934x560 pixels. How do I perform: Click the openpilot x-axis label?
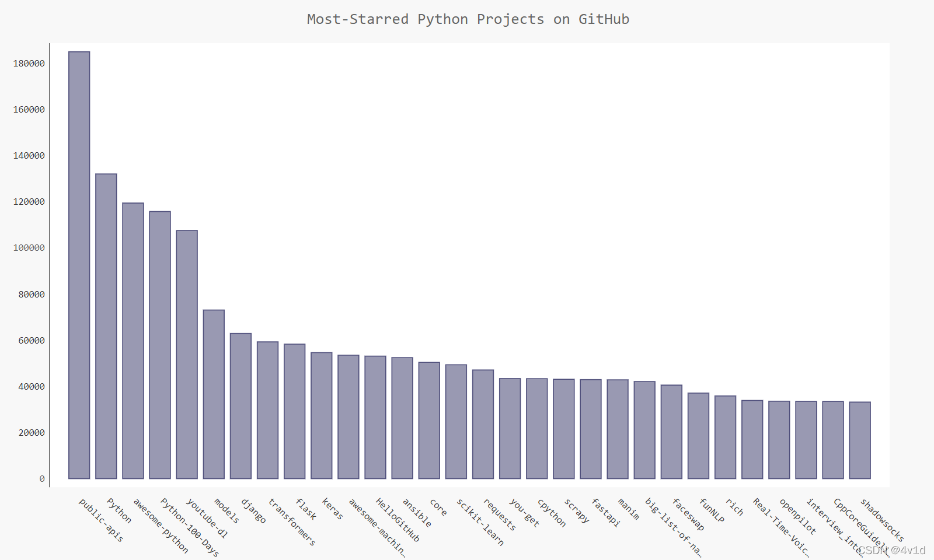[798, 516]
